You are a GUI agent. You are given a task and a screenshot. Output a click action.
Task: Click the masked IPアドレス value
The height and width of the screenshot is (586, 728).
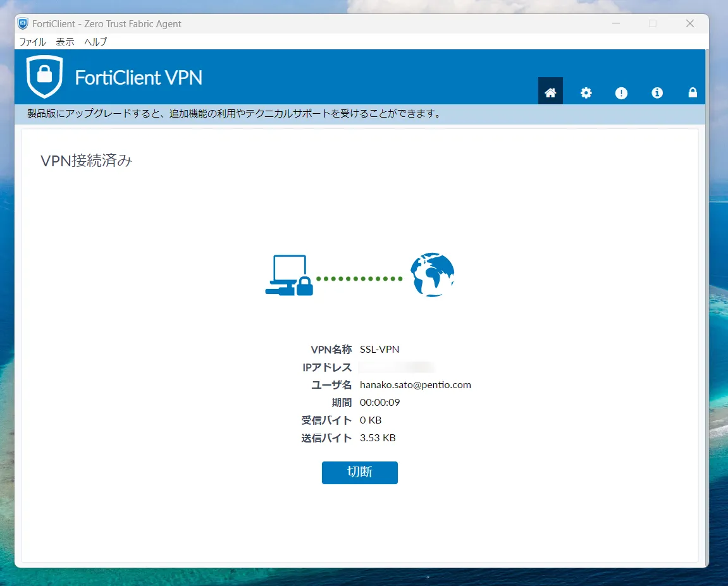coord(397,367)
